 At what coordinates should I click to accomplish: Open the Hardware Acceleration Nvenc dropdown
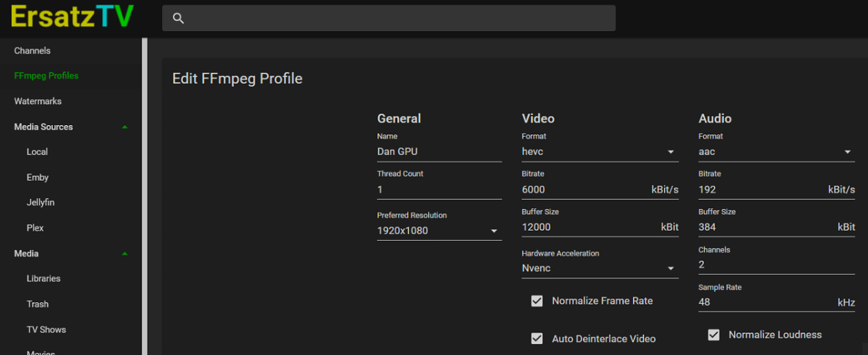(600, 269)
